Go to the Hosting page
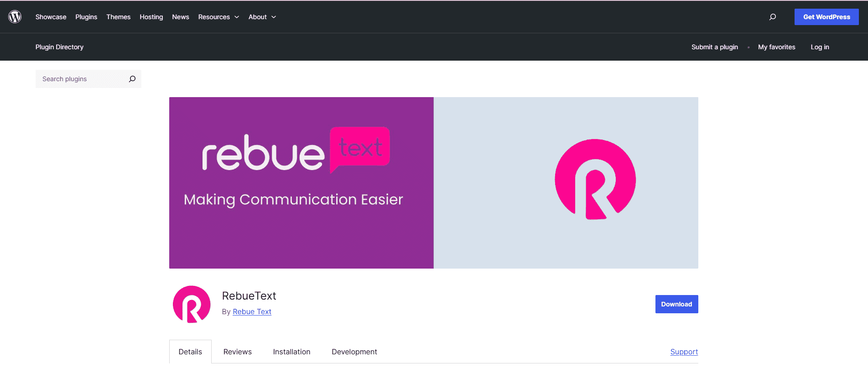Screen dimensions: 868x368 click(151, 17)
